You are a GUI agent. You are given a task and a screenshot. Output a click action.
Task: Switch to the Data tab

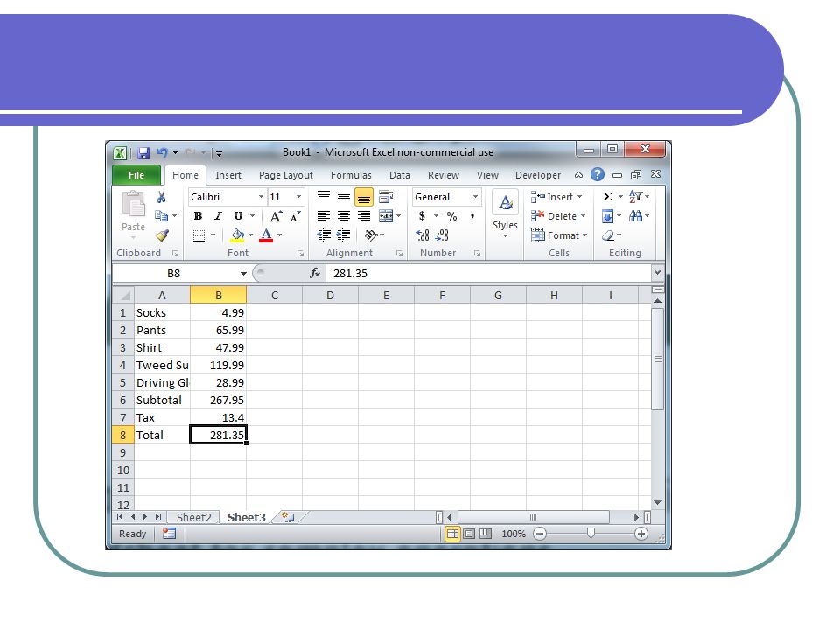click(x=400, y=175)
